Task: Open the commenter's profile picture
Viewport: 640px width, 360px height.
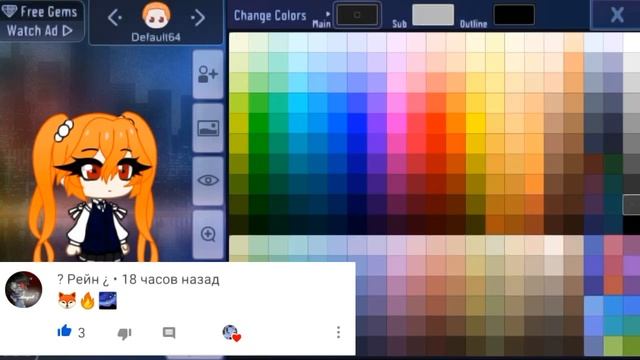Action: click(24, 290)
